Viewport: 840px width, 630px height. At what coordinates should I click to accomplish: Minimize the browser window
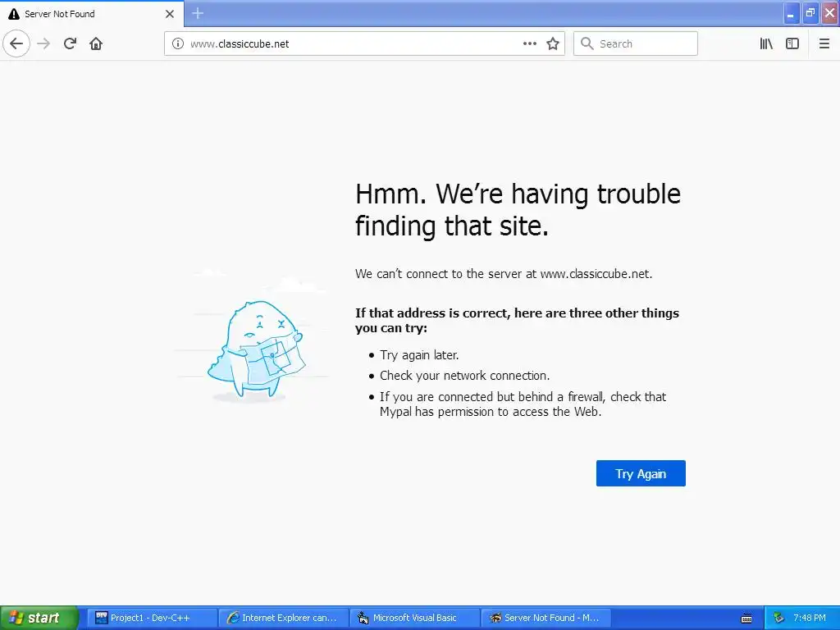coord(792,13)
